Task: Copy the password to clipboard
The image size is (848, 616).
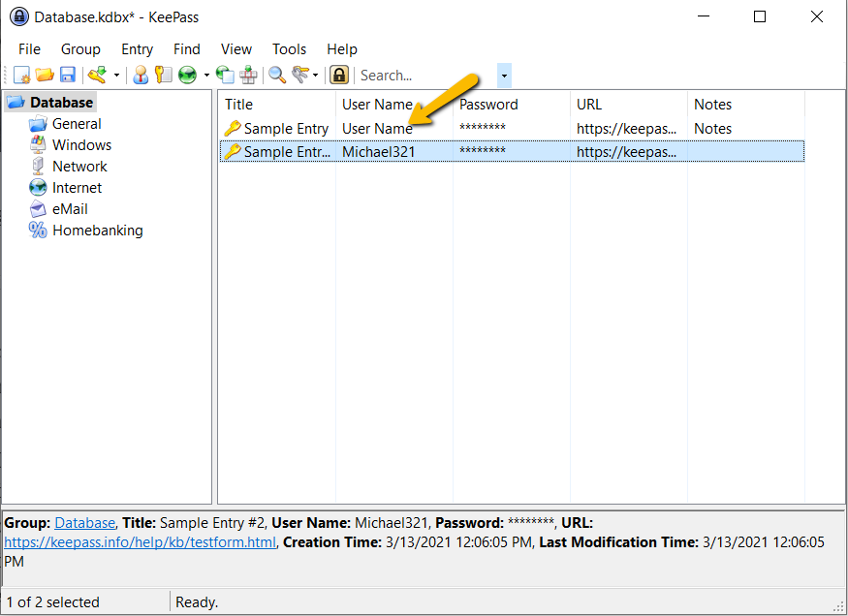Action: 163,75
